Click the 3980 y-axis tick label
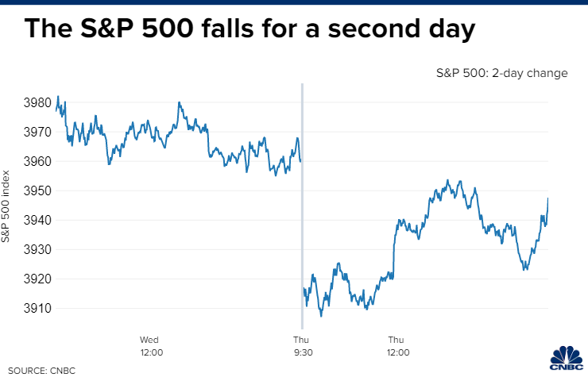The height and width of the screenshot is (377, 588). 37,102
